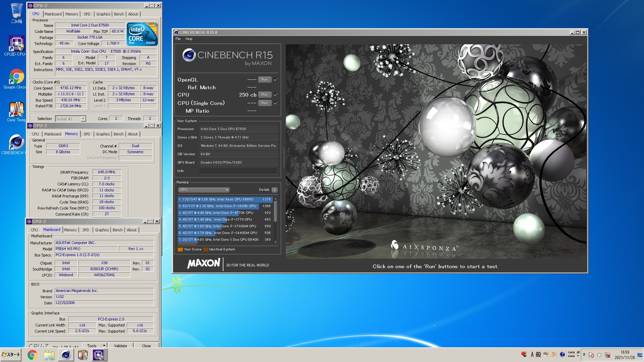The width and height of the screenshot is (644, 362).
Task: Click the Info input field in Your System
Action: coord(238,171)
